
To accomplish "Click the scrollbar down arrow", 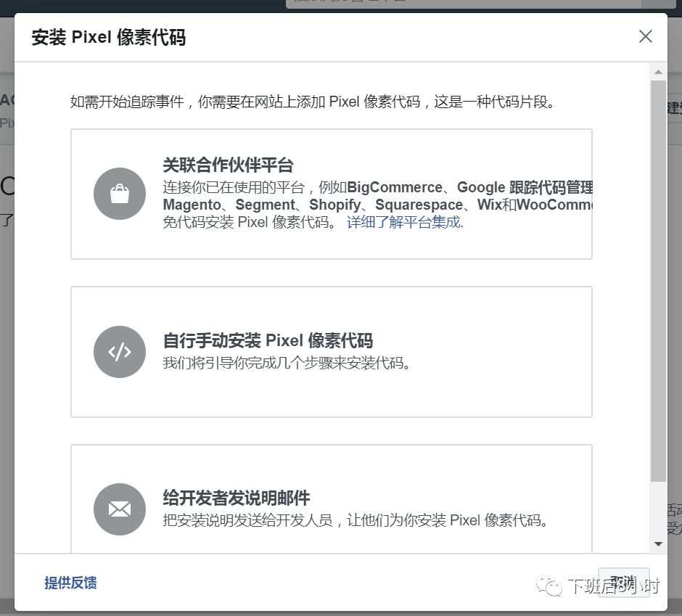I will (659, 543).
